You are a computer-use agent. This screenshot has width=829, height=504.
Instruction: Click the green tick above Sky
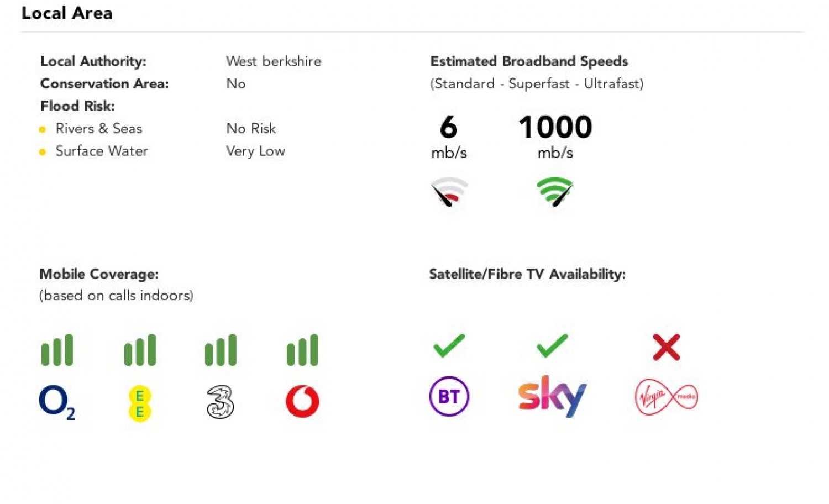coord(552,346)
